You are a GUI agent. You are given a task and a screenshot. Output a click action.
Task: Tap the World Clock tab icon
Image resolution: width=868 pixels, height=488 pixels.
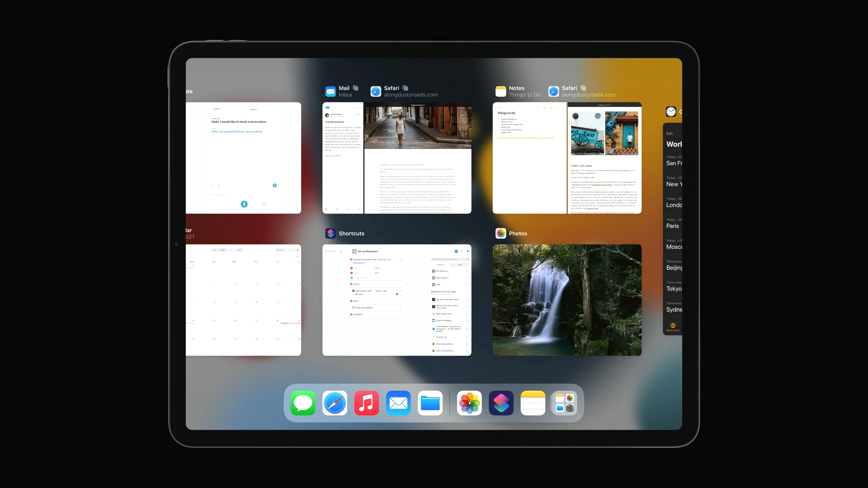point(673,327)
